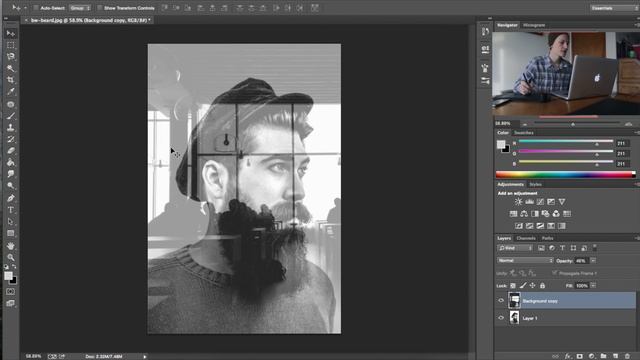Image resolution: width=640 pixels, height=360 pixels.
Task: Select the Lasso tool
Action: click(11, 57)
